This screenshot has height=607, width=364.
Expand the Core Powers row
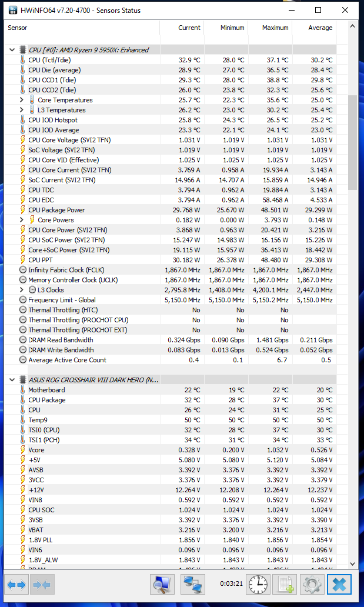(22, 220)
